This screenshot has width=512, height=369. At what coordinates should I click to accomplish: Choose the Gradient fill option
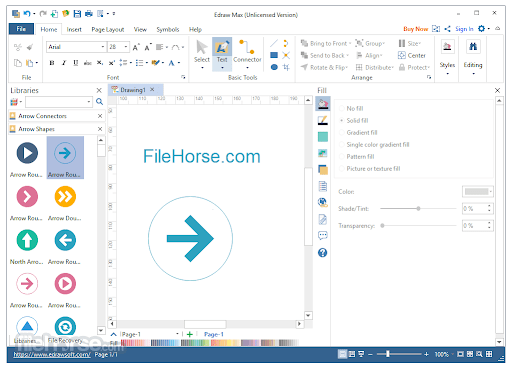point(358,132)
